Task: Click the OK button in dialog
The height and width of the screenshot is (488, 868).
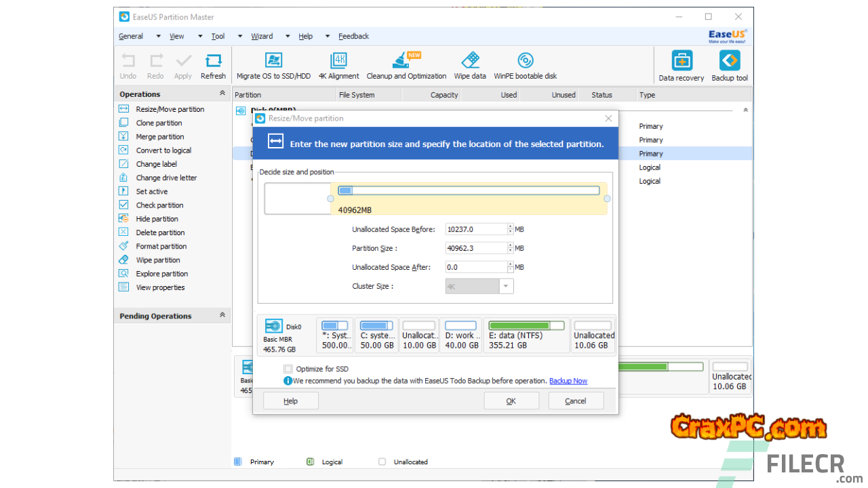Action: coord(511,401)
